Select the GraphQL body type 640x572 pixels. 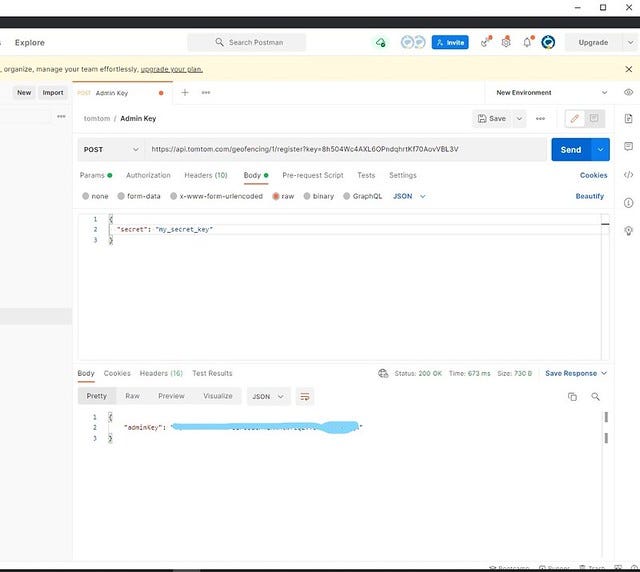pyautogui.click(x=362, y=196)
